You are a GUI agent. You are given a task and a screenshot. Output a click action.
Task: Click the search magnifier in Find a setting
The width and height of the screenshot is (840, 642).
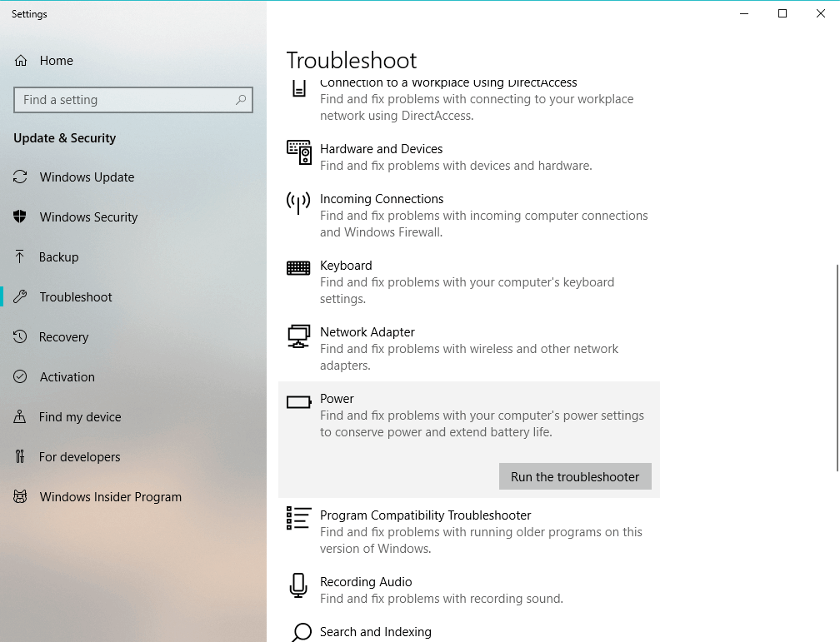[x=241, y=100]
